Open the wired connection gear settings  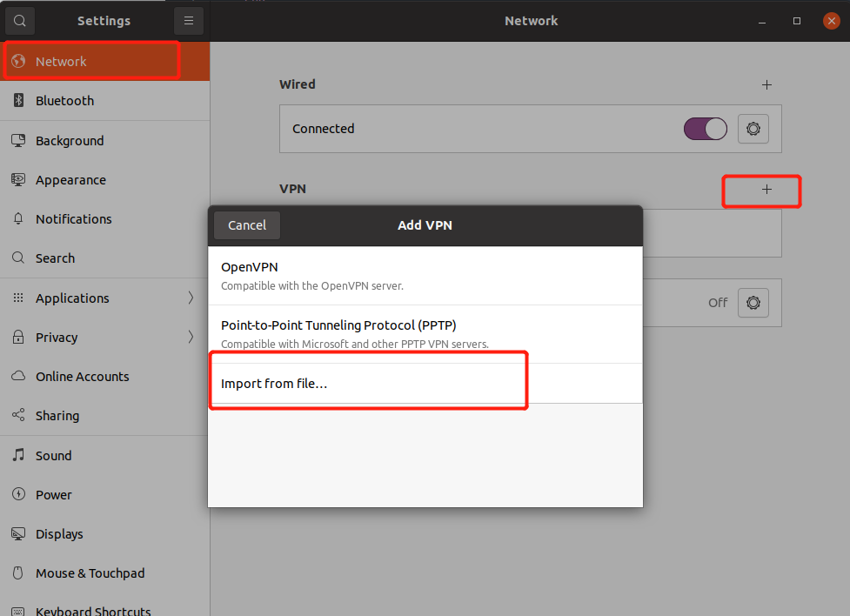(753, 128)
